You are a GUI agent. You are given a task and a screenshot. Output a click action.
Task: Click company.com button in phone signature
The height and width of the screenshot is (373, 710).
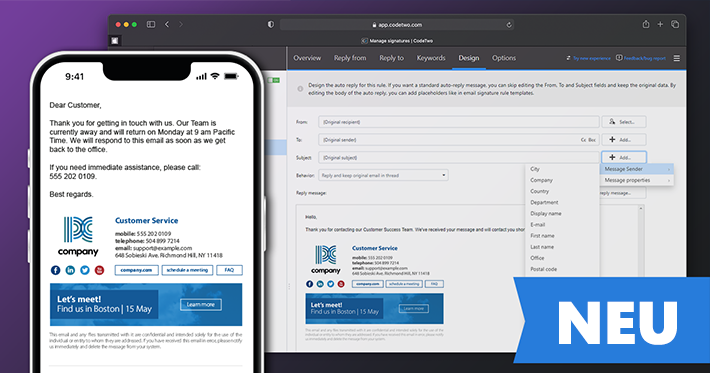(x=136, y=270)
